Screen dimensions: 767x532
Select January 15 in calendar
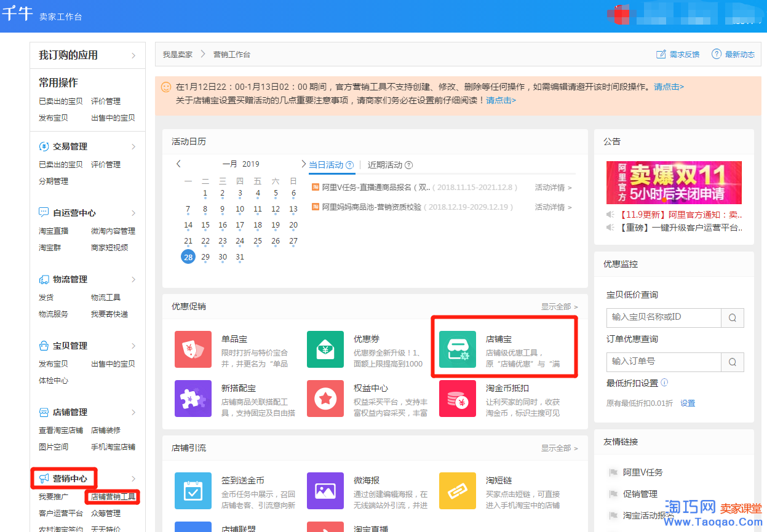tap(205, 225)
